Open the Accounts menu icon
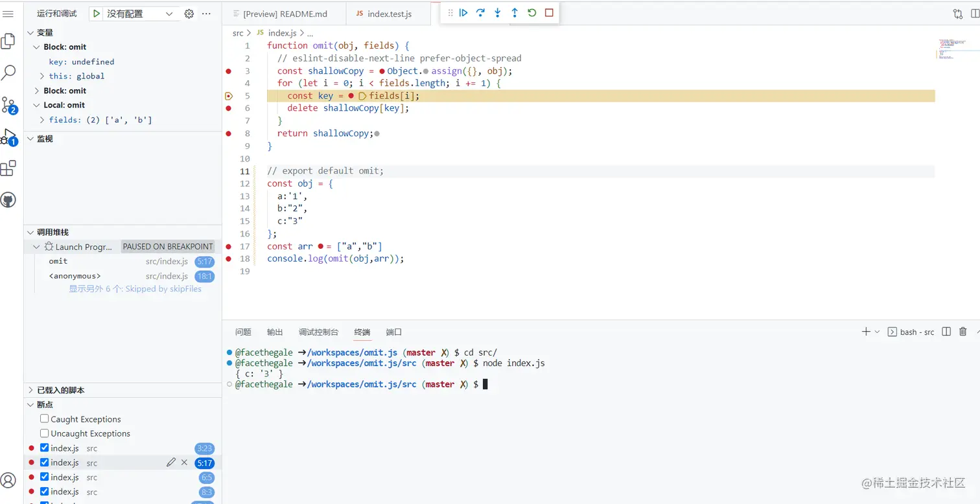This screenshot has height=504, width=980. (8, 480)
